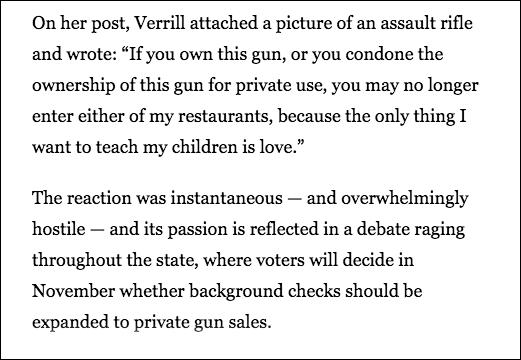Click the phrase "private use"

tap(281, 86)
